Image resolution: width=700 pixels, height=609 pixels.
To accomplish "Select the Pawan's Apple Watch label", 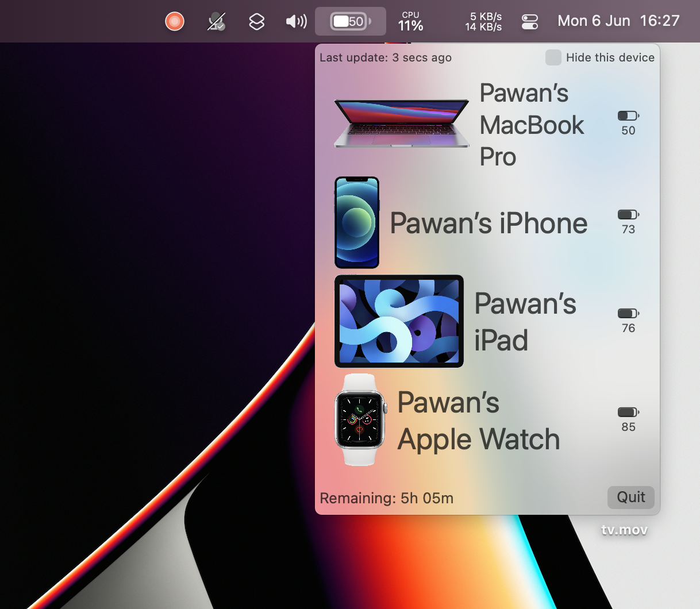I will (x=479, y=421).
